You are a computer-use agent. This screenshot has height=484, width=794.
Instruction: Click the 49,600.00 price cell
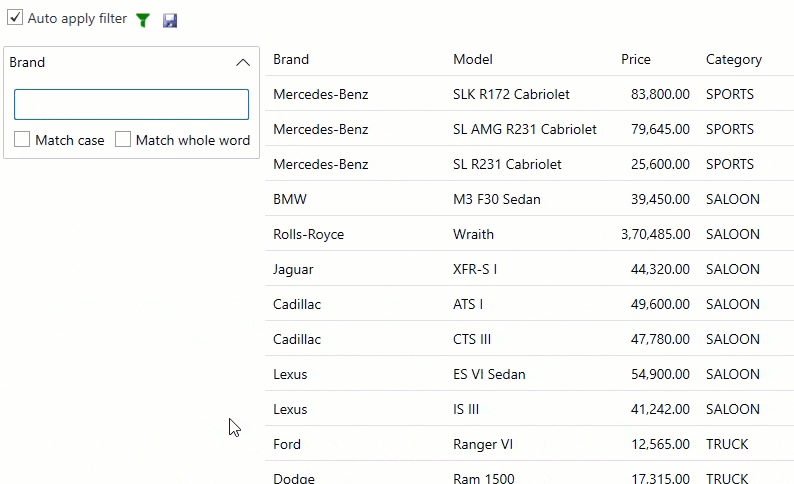pos(660,304)
